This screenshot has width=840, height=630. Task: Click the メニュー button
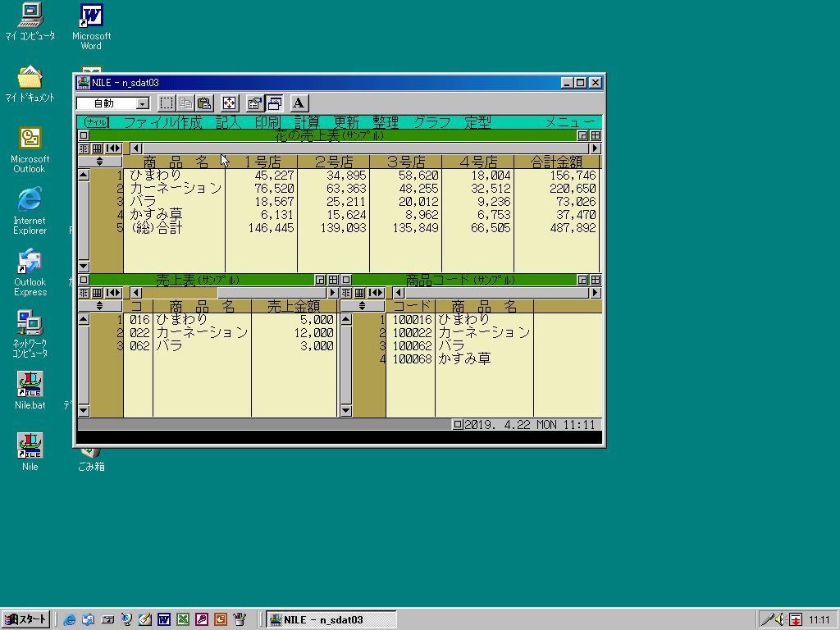click(x=569, y=122)
